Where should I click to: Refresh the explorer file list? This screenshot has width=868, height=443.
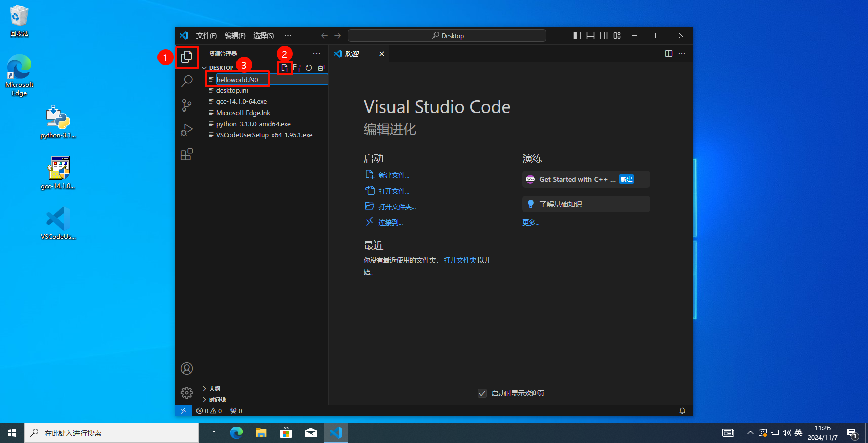click(x=309, y=68)
